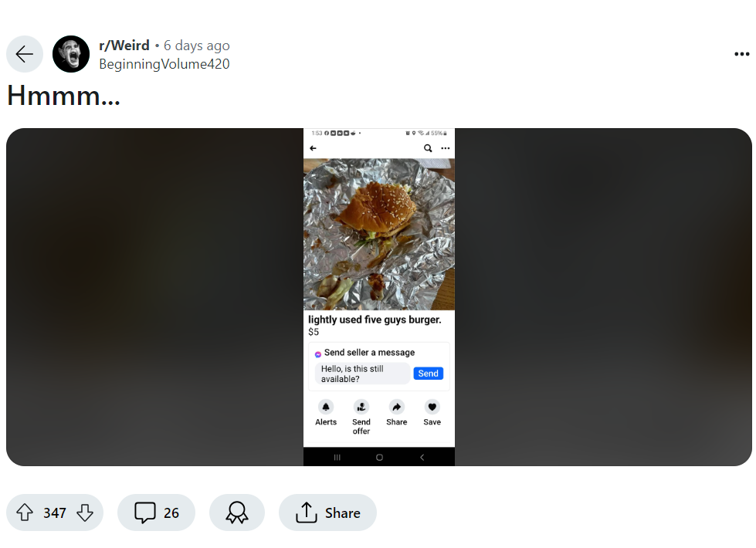Open the post options three-dot menu
Image resolution: width=756 pixels, height=548 pixels.
point(741,54)
